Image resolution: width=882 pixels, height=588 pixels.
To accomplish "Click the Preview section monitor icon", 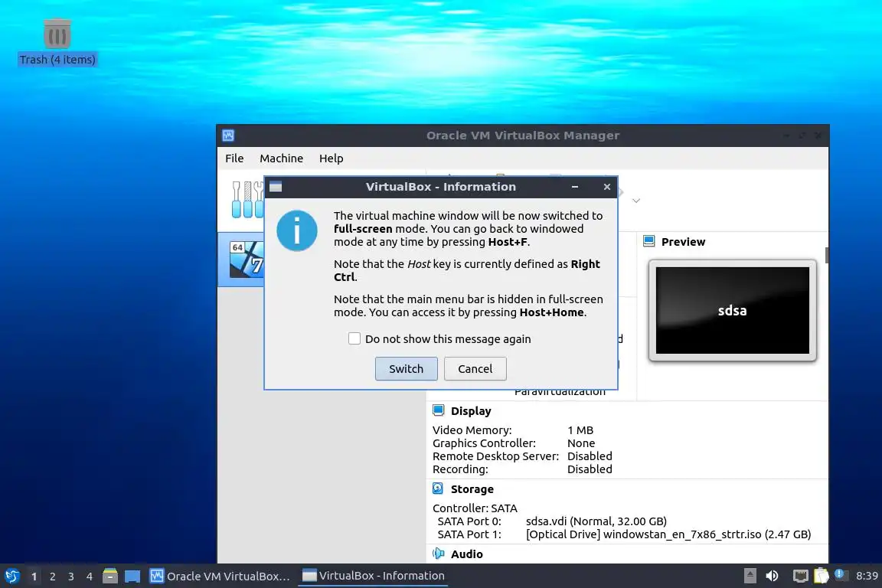I will [x=648, y=241].
